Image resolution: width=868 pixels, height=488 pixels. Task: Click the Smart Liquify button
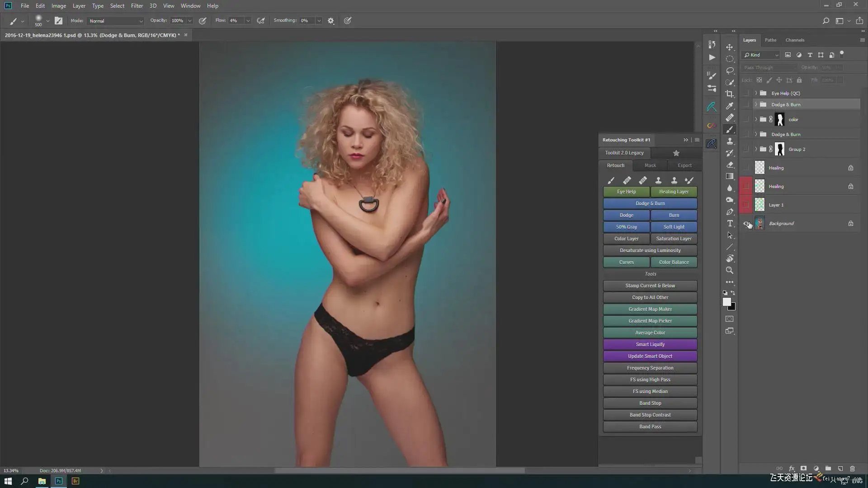pyautogui.click(x=650, y=344)
